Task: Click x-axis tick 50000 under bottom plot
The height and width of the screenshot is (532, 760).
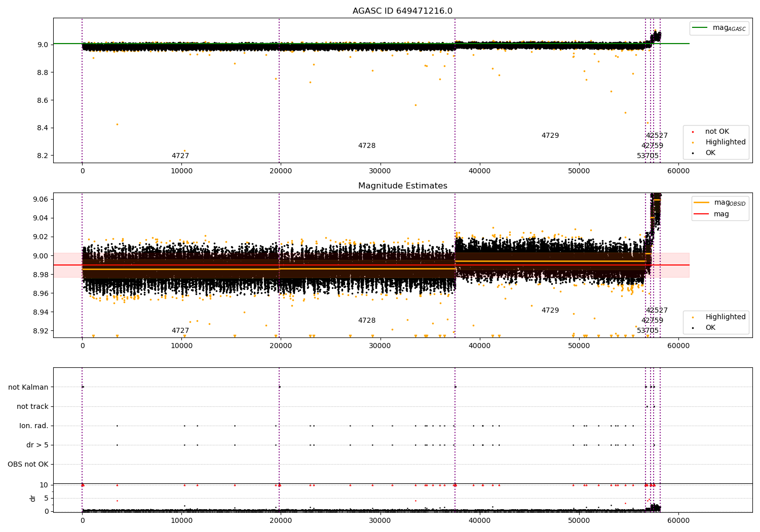Action: pos(579,520)
